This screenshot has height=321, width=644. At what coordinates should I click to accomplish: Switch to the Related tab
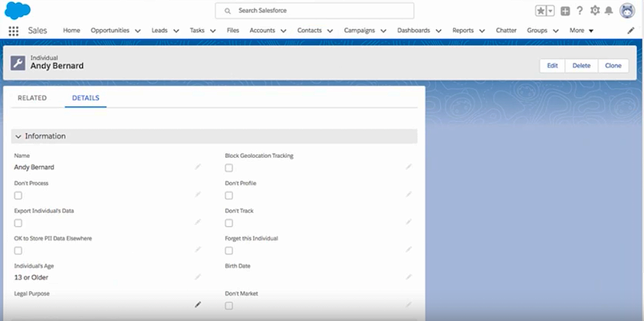(x=32, y=98)
